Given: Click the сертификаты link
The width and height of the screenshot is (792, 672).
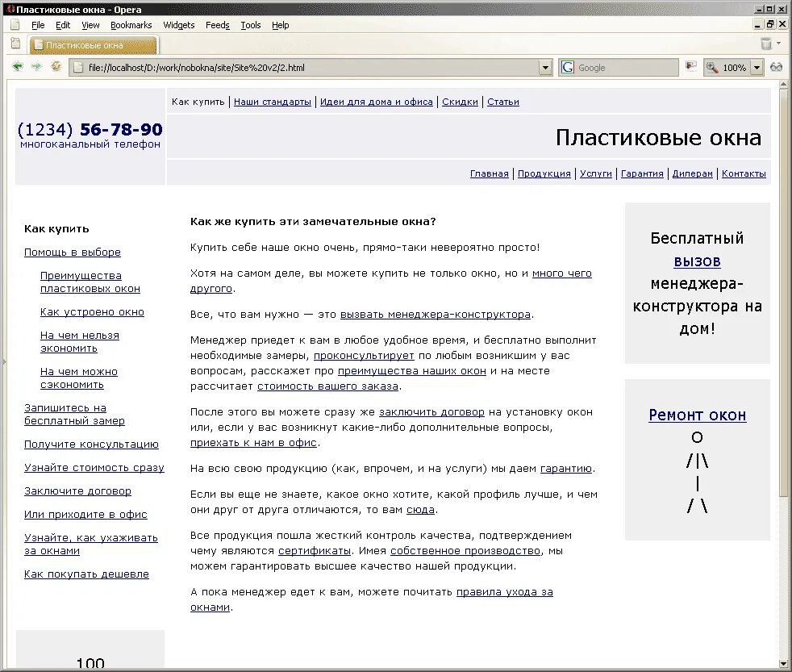Looking at the screenshot, I should (315, 550).
